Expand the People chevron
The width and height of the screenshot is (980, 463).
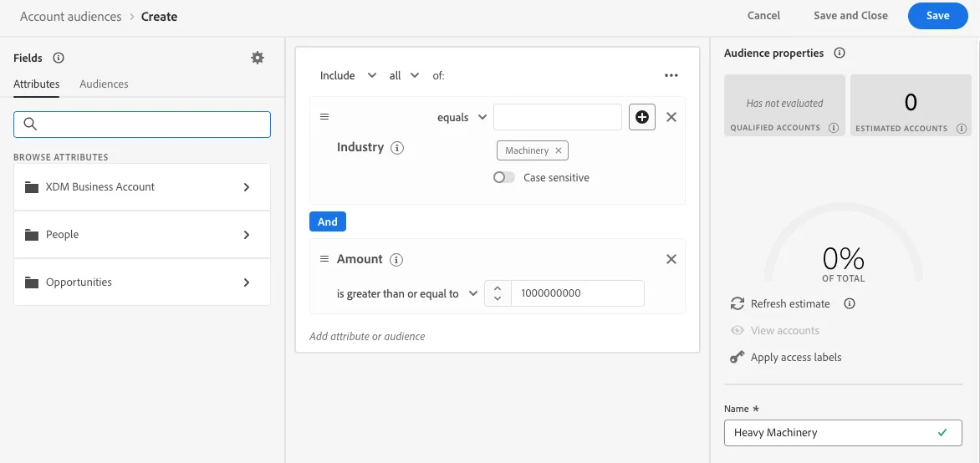(x=247, y=235)
